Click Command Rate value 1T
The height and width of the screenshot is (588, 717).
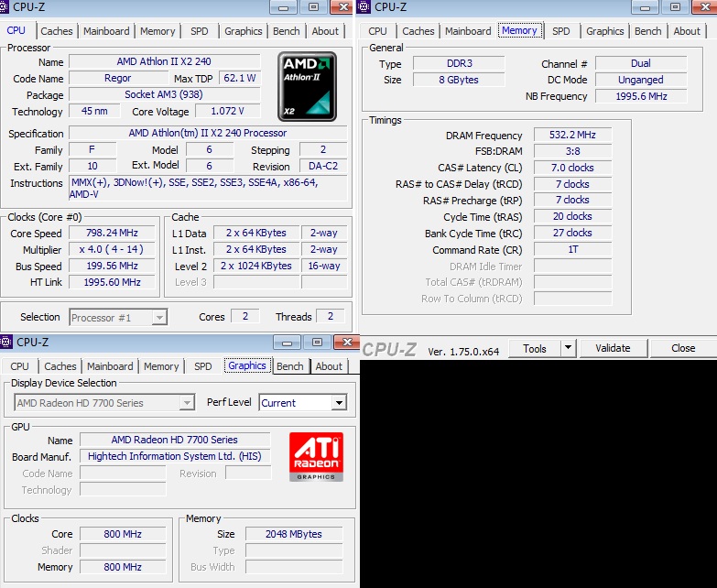(x=572, y=249)
